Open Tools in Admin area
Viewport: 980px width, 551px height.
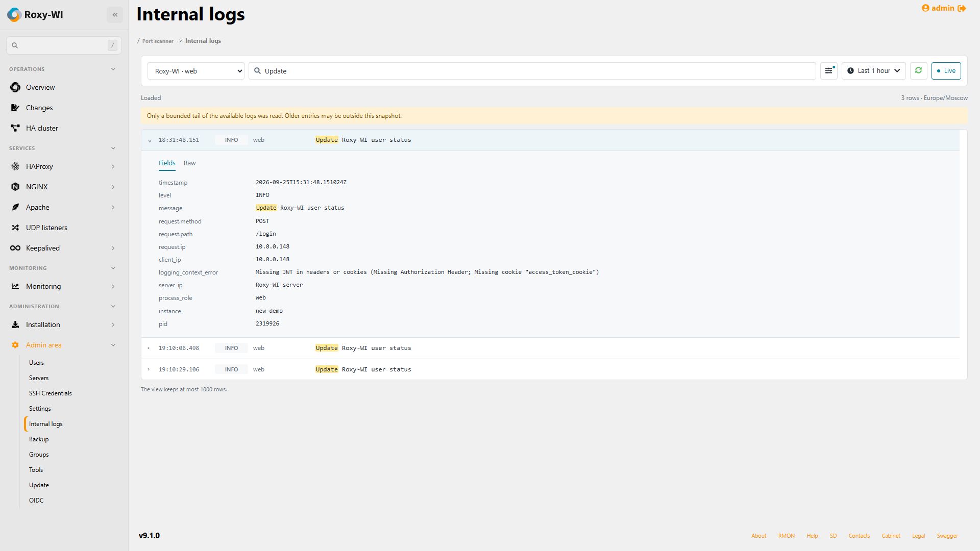pos(36,470)
